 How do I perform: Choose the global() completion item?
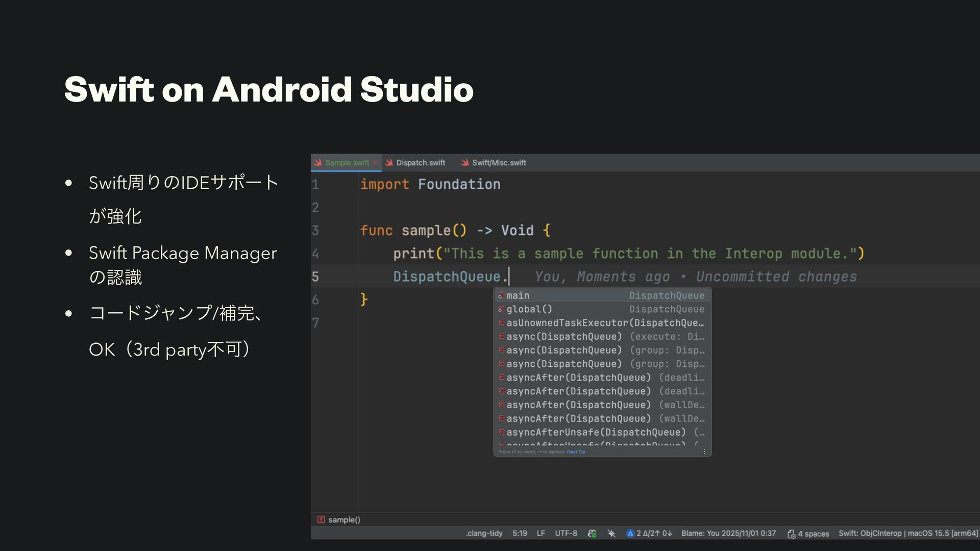pos(529,309)
